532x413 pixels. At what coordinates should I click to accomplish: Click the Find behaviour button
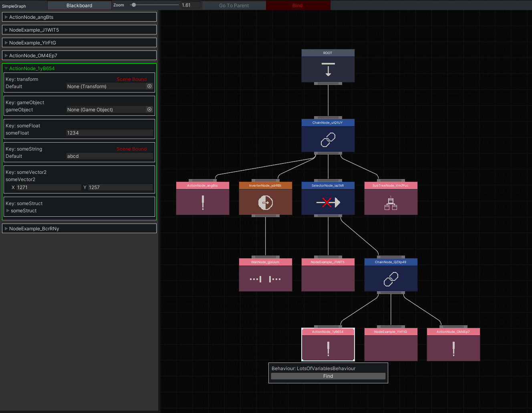[328, 376]
